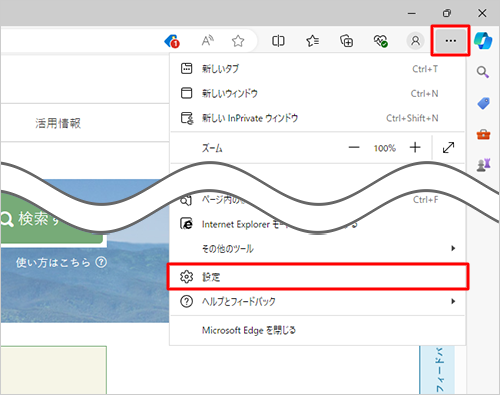
Task: Open sidebar Tools toolbox icon
Action: (483, 134)
